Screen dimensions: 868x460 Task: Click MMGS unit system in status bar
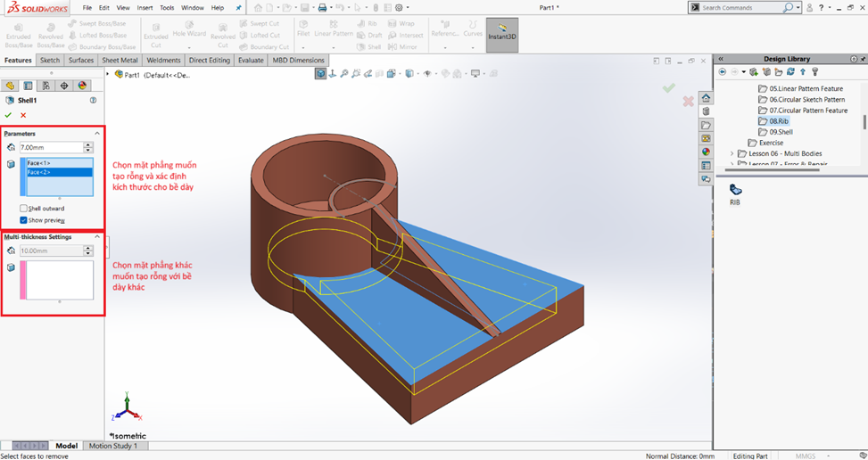tap(806, 456)
